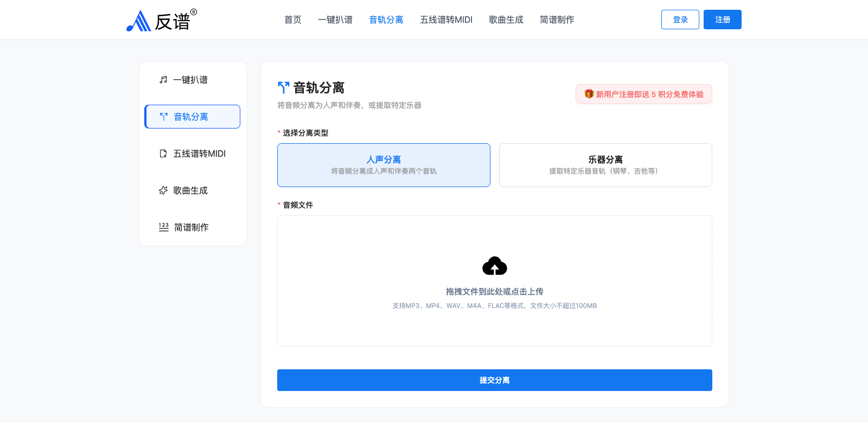This screenshot has width=868, height=423.
Task: Open 歌曲生成 in top navigation
Action: [506, 20]
